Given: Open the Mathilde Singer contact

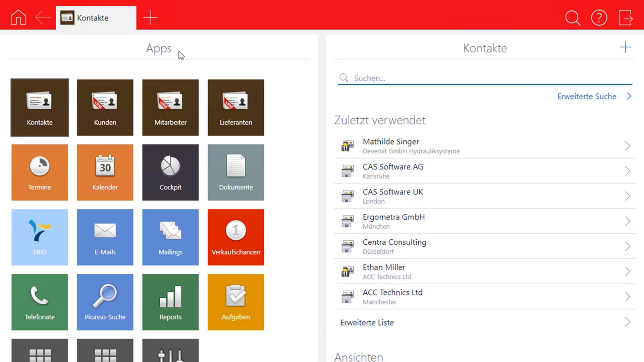Looking at the screenshot, I should 485,146.
